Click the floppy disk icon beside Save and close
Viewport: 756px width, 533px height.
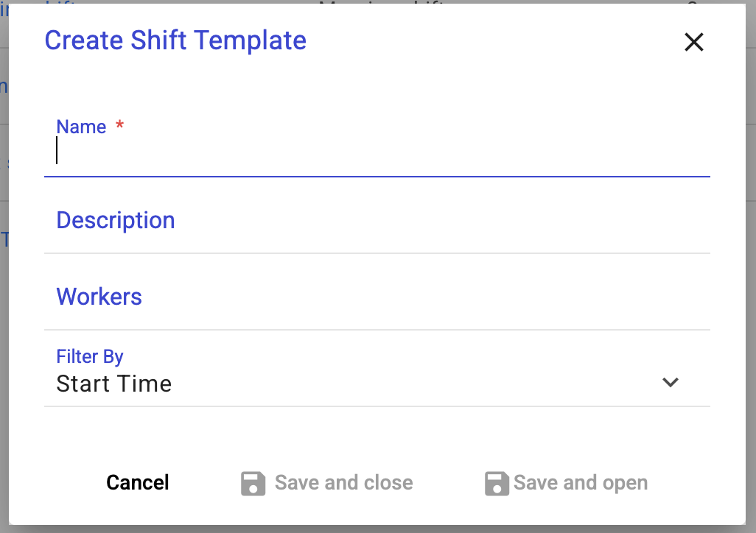(253, 484)
